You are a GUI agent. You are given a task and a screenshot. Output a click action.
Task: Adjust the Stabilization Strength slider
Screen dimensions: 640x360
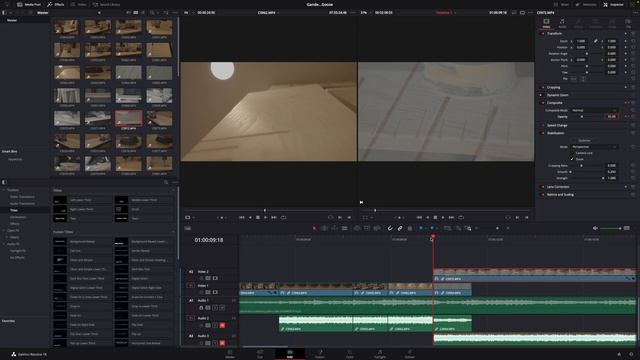tap(587, 178)
